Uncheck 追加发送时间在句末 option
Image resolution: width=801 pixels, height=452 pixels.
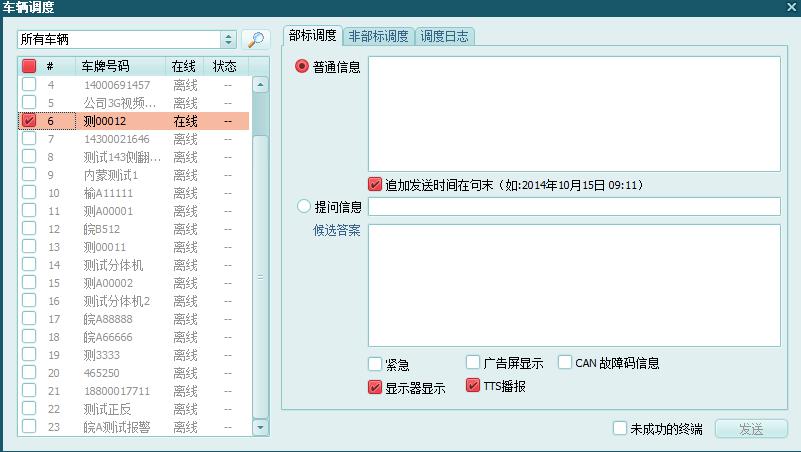375,184
